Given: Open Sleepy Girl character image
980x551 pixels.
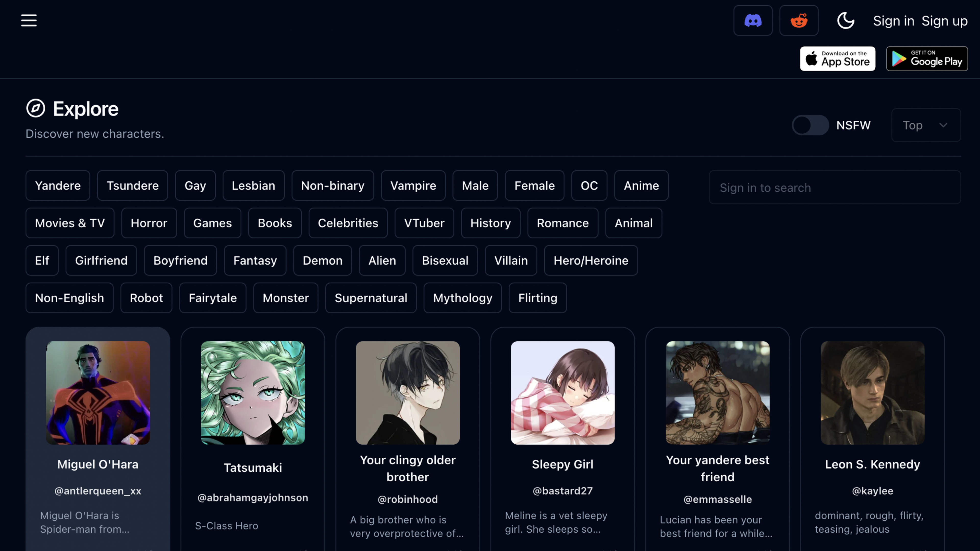Looking at the screenshot, I should 563,393.
